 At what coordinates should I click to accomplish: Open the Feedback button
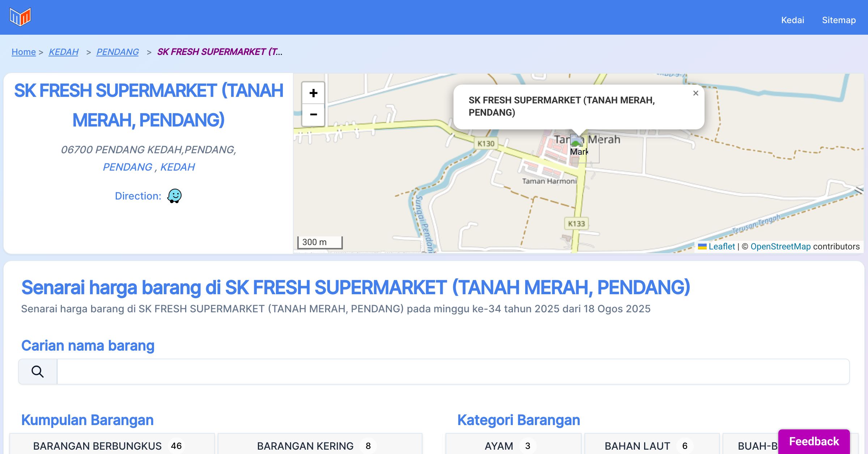tap(814, 441)
